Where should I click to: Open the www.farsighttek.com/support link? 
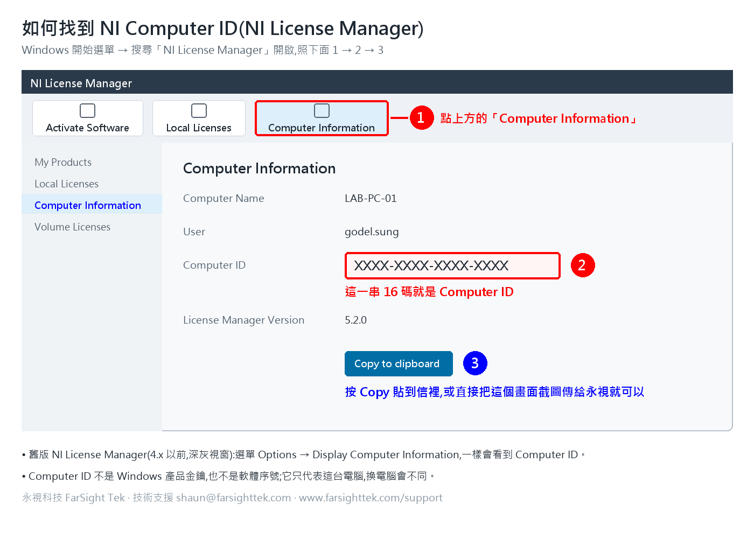coord(371,498)
